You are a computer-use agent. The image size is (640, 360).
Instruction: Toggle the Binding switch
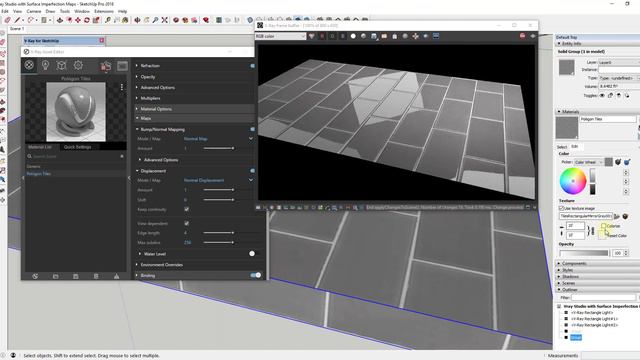coord(256,276)
